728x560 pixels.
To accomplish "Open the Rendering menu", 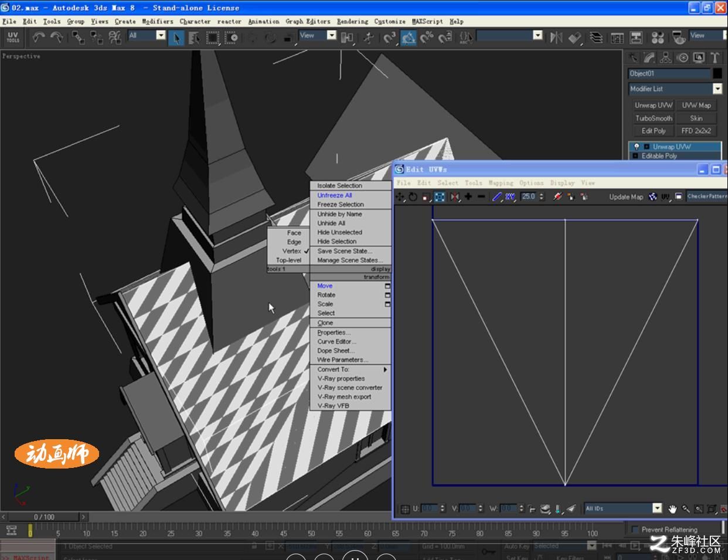I will [x=352, y=21].
